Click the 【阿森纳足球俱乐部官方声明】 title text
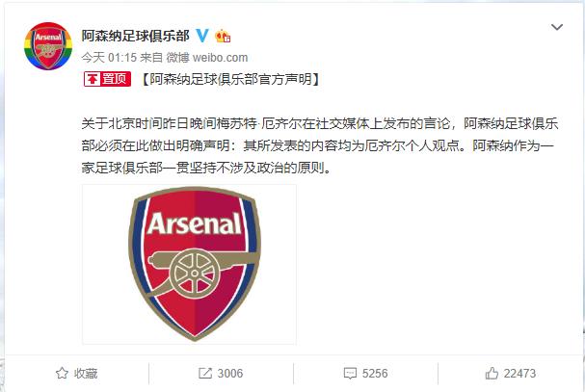 (x=231, y=79)
